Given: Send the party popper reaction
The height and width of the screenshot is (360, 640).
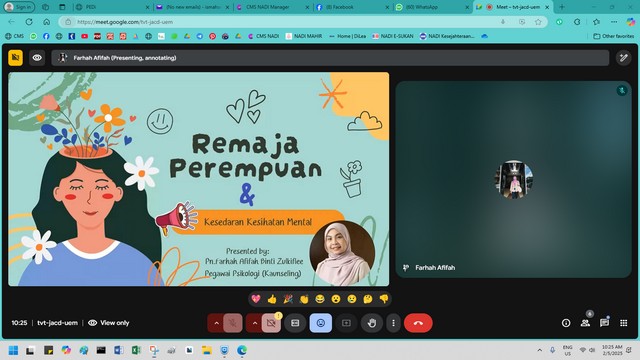Looking at the screenshot, I should tap(288, 299).
